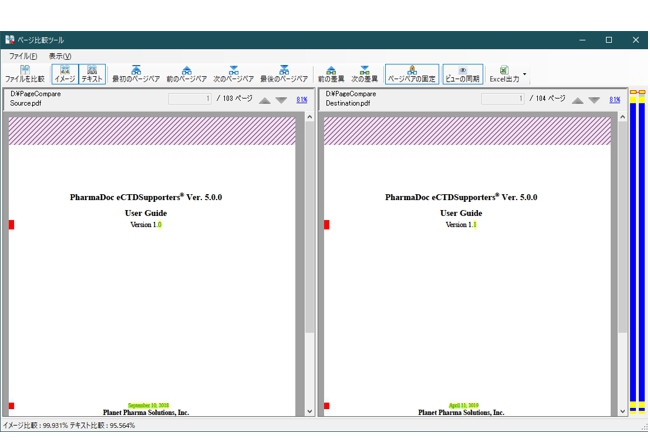The height and width of the screenshot is (440, 650).
Task: Go to 次の差異 next difference
Action: (x=364, y=74)
